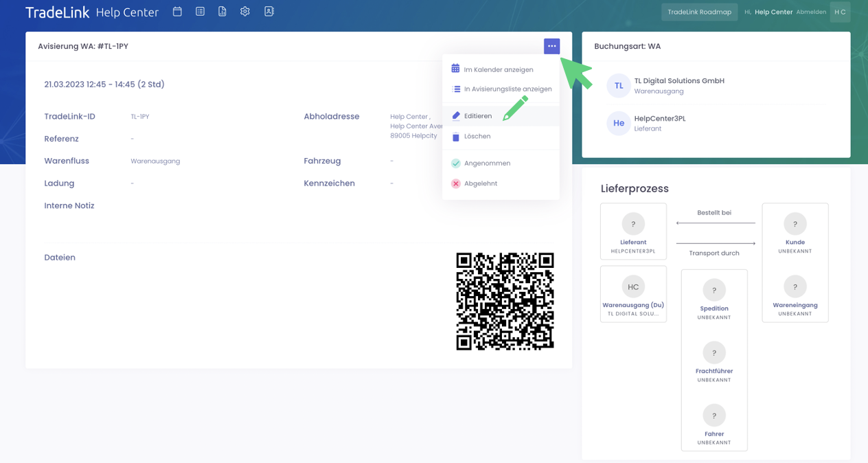Choose 'Löschen' from the dropdown menu
868x463 pixels.
coord(477,137)
